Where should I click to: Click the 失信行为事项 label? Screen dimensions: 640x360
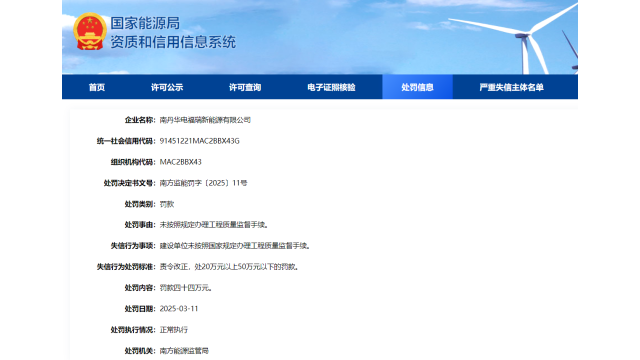pos(133,246)
